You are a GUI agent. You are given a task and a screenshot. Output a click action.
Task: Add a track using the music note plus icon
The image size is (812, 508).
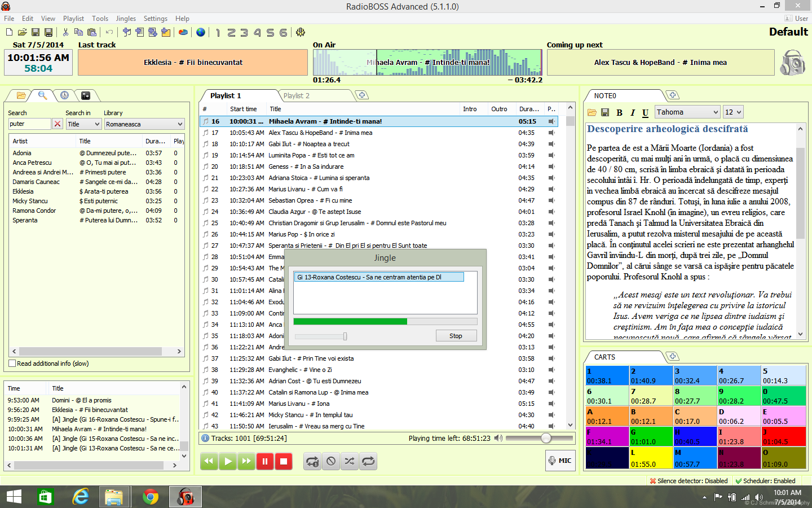(127, 32)
